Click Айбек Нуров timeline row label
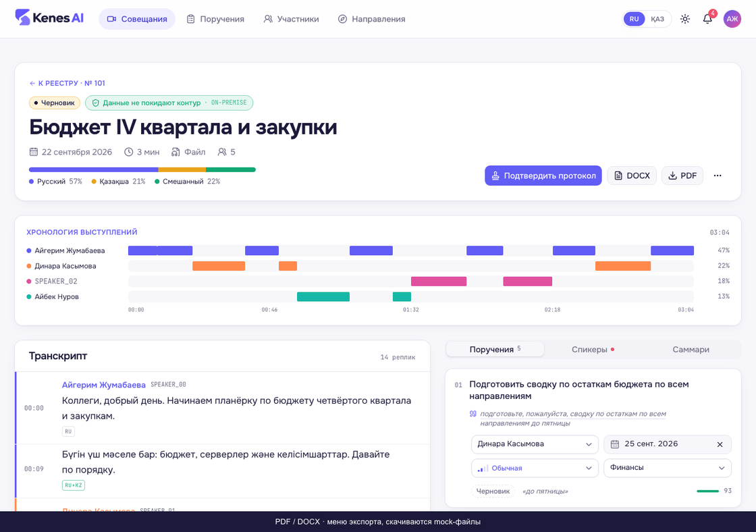Viewport: 756px width, 532px height. [x=53, y=296]
